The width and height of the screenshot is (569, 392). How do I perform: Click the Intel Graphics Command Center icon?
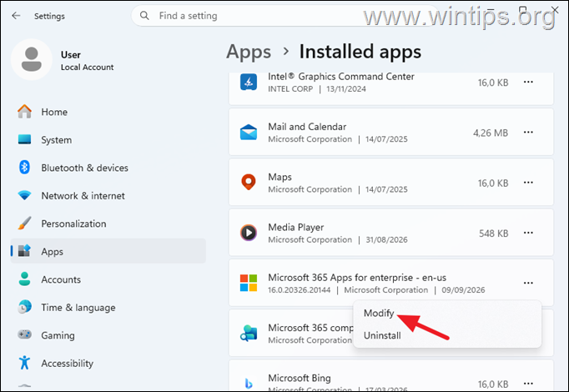coord(249,82)
